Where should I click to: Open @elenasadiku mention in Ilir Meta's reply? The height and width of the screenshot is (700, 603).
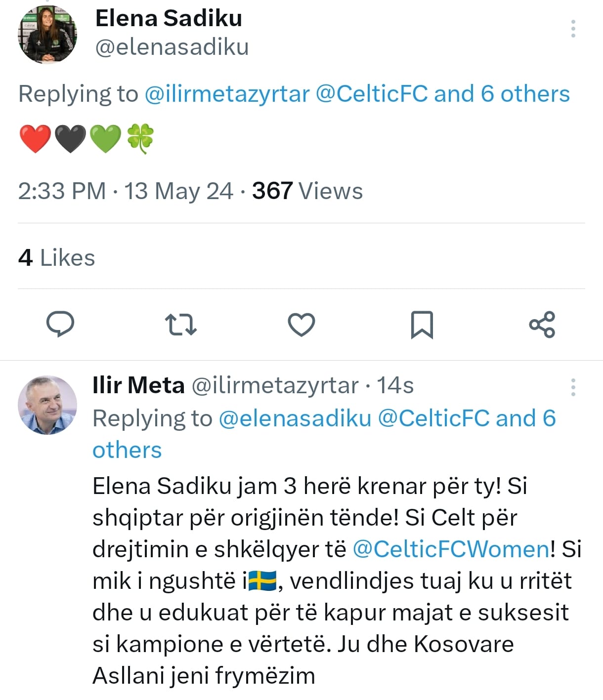coord(295,418)
